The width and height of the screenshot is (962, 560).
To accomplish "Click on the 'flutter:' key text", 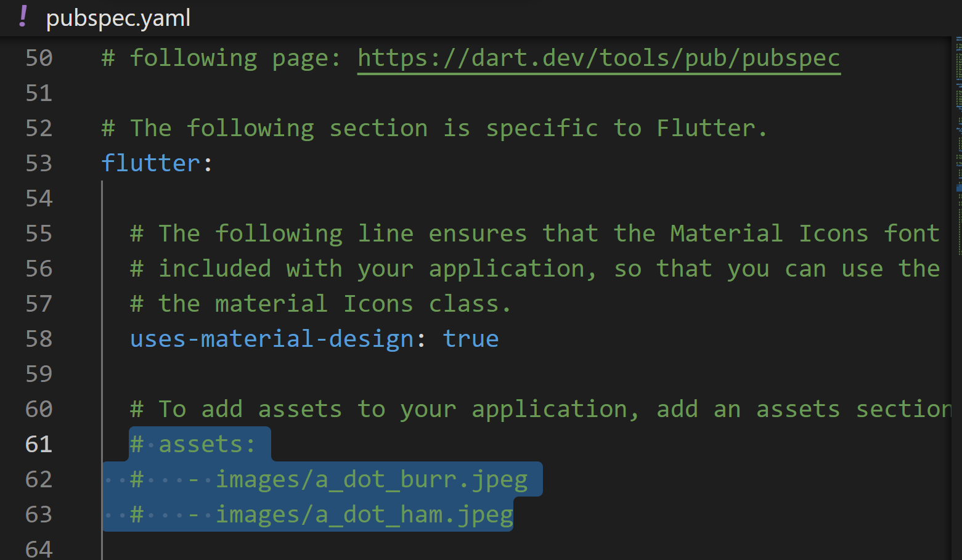I will [x=157, y=163].
